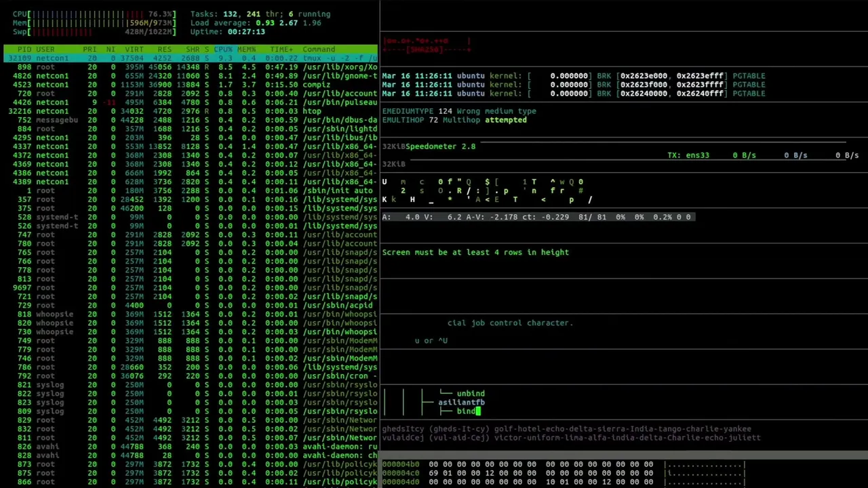
Task: Select the dbus-daemon row owned by messagebu
Action: click(x=191, y=120)
